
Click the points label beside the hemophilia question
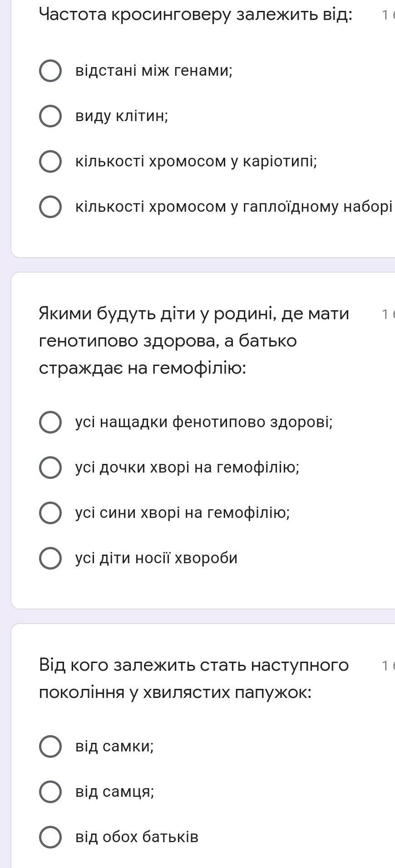tap(388, 314)
